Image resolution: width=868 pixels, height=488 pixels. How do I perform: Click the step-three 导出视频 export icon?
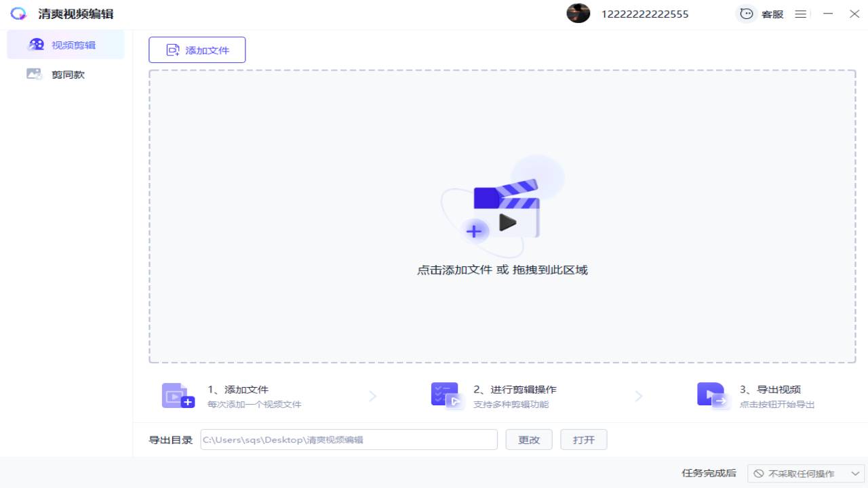[x=711, y=395]
